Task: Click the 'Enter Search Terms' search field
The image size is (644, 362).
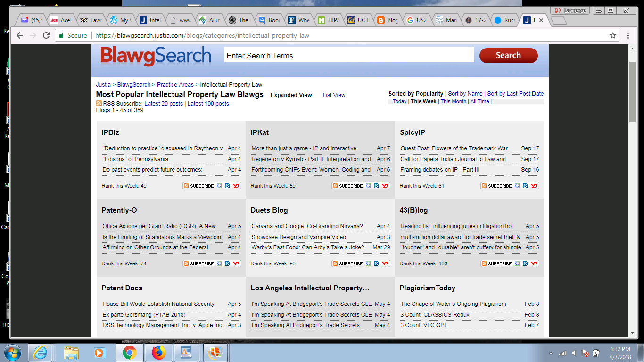Action: pyautogui.click(x=349, y=55)
